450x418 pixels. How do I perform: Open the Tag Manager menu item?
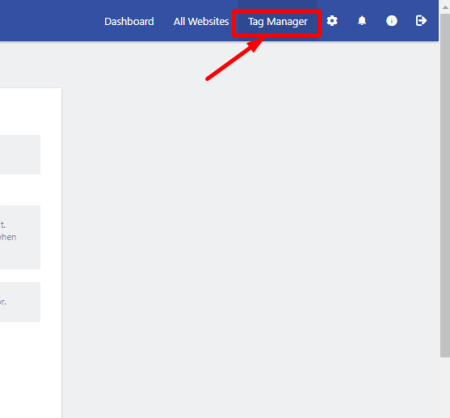click(278, 22)
